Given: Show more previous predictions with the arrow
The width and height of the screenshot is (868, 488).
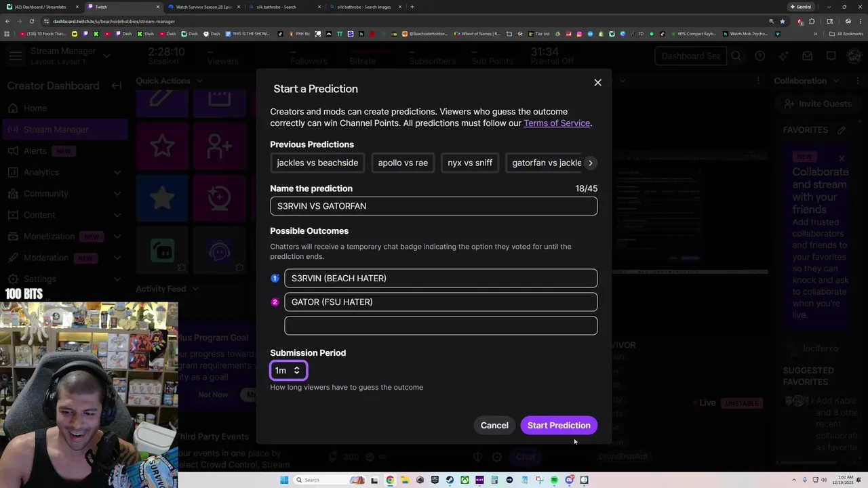Looking at the screenshot, I should tap(590, 163).
